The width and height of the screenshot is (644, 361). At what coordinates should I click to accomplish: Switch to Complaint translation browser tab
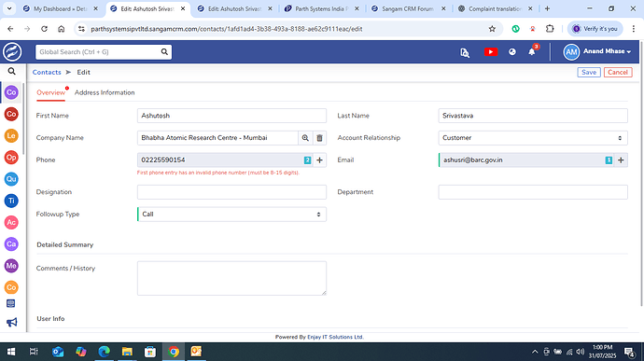click(x=495, y=8)
